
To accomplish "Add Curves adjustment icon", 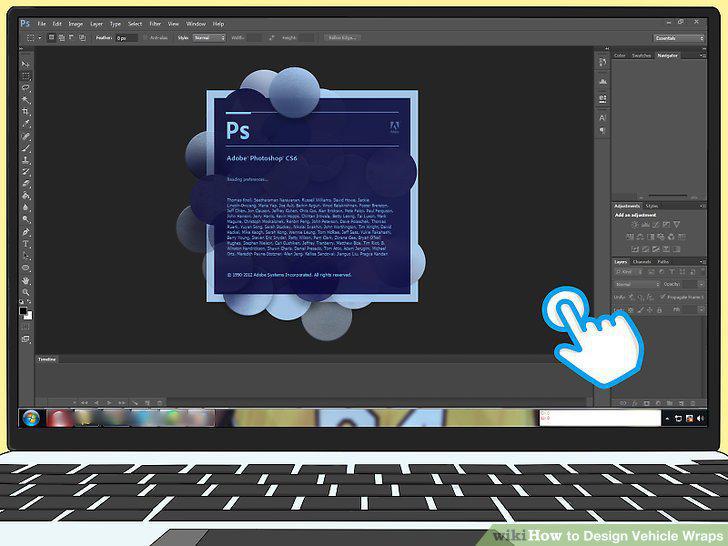I will (x=656, y=225).
